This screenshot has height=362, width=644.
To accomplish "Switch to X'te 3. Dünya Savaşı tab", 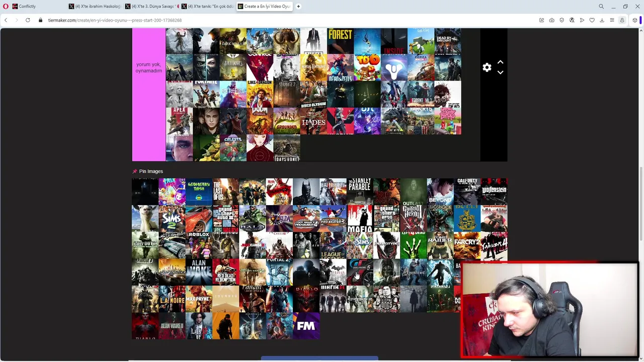I will 151,7.
